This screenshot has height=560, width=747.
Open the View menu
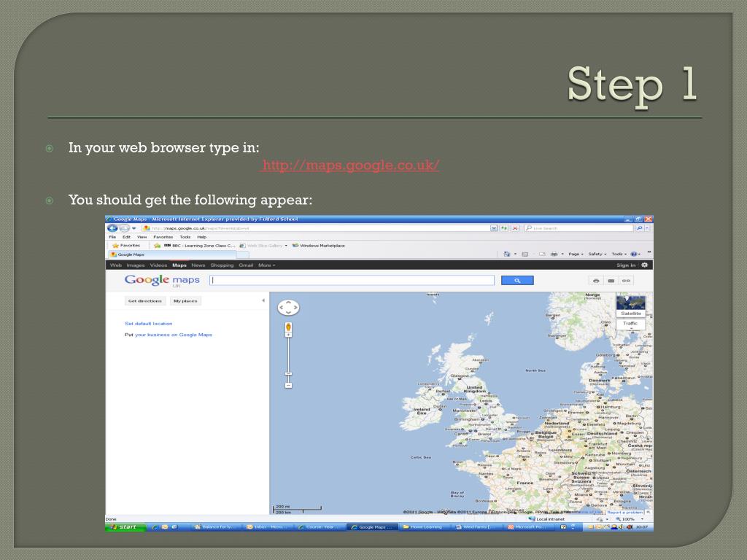[142, 237]
